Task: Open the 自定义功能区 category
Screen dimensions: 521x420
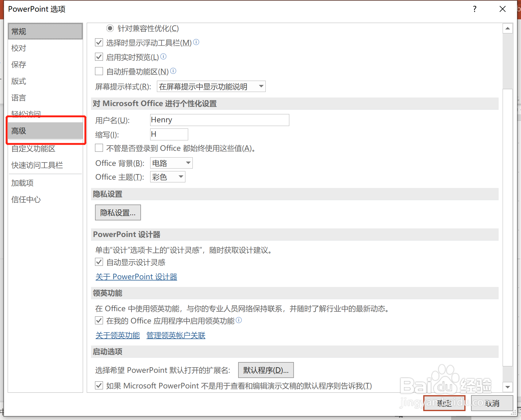Action: [45, 149]
